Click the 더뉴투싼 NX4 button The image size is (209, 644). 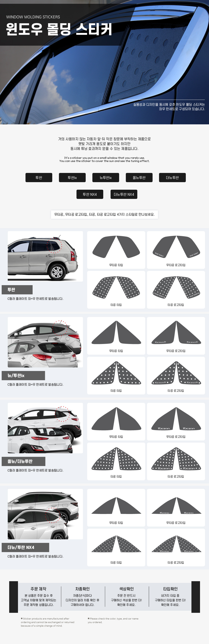pyautogui.click(x=124, y=194)
